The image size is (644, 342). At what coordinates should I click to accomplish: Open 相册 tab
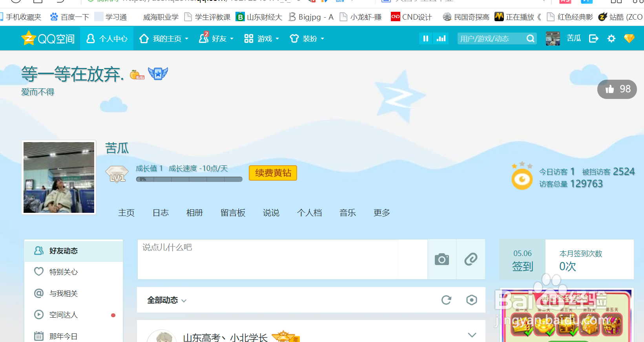coord(195,213)
